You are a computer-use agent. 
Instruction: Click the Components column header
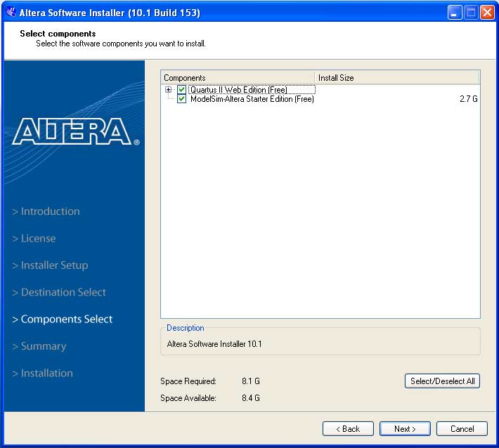[238, 78]
